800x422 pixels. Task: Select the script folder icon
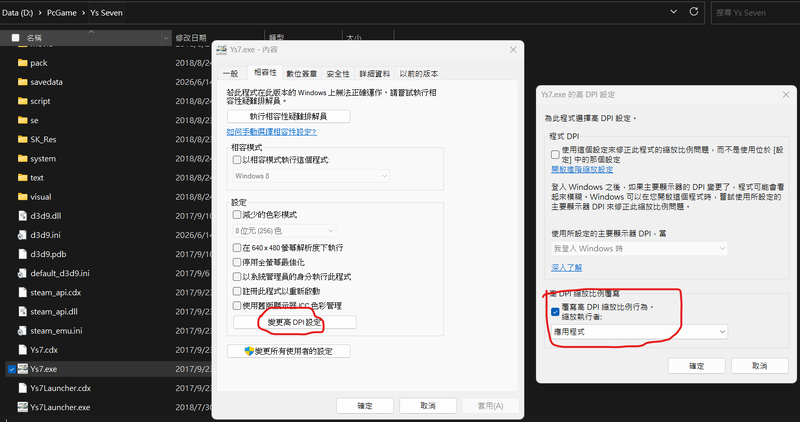point(22,101)
